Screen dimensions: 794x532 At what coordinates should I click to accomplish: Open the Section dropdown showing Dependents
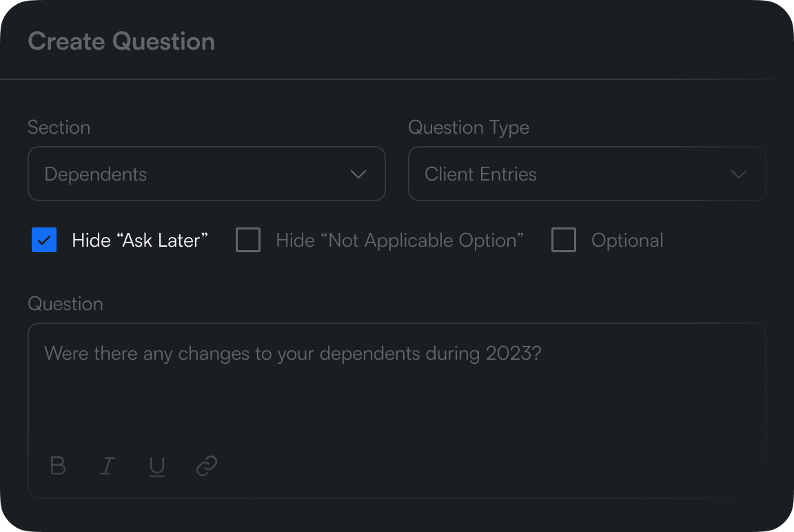tap(206, 174)
